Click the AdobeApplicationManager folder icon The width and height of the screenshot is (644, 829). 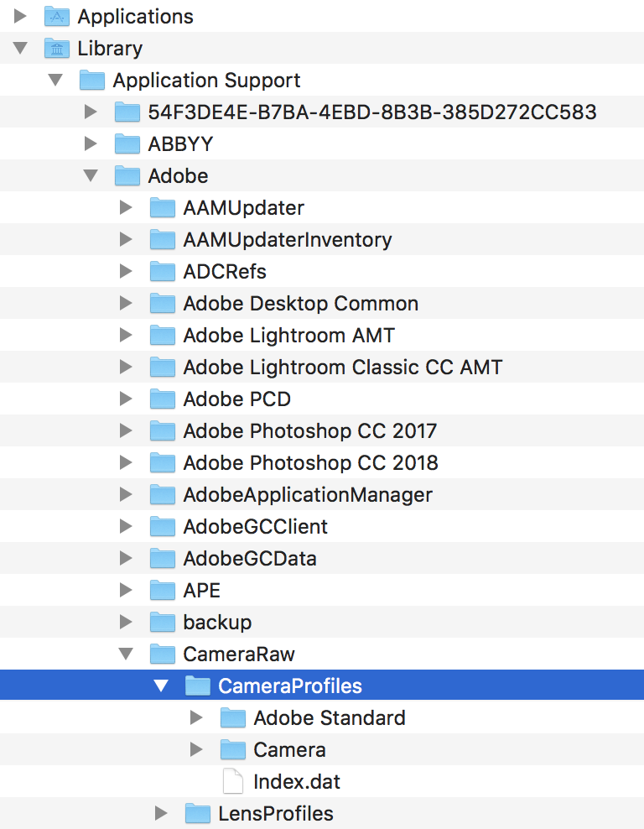[163, 495]
